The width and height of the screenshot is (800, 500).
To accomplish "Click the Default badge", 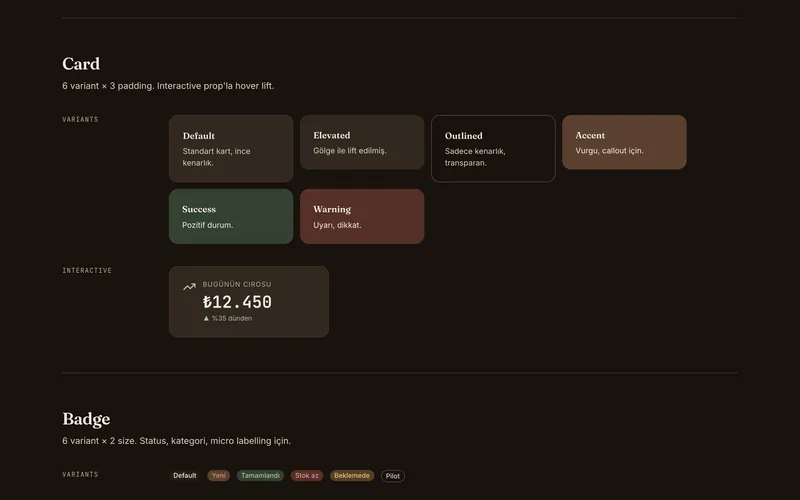I will tap(185, 476).
